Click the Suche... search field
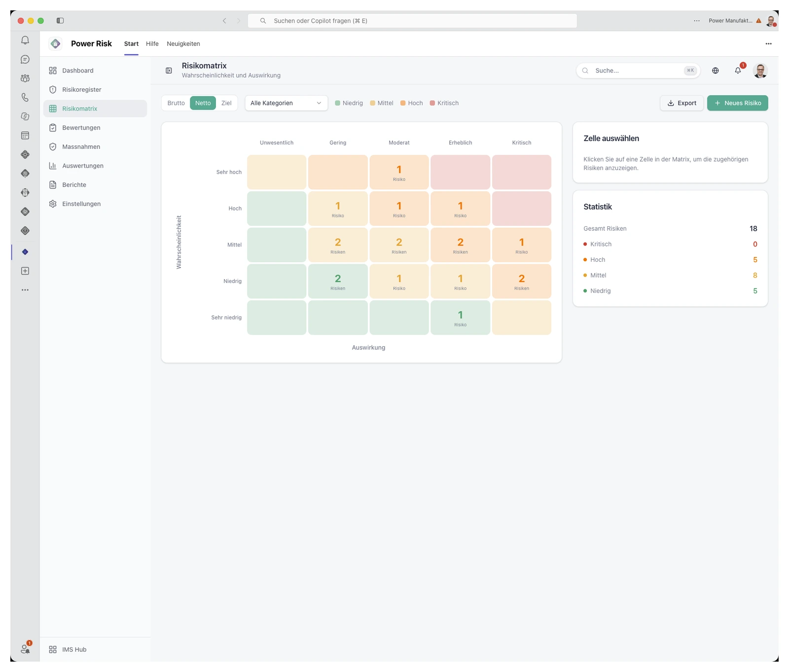This screenshot has width=789, height=672. click(638, 71)
